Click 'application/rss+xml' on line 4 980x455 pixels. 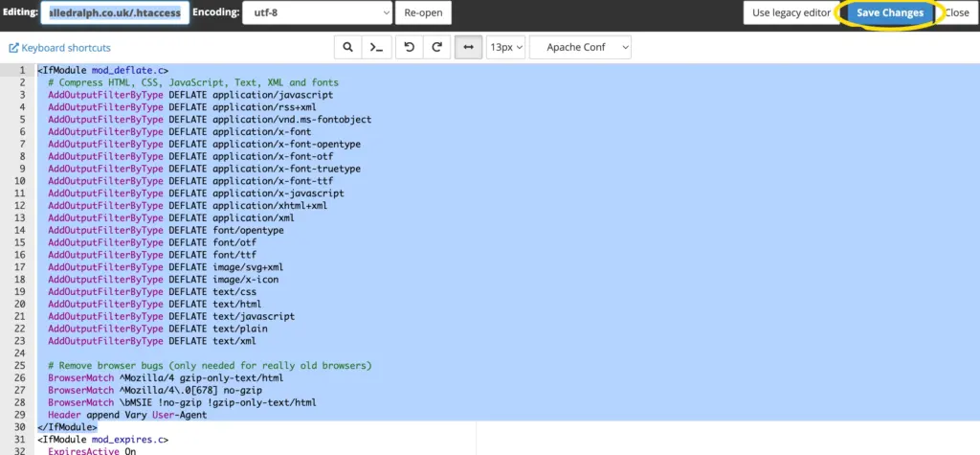point(264,107)
